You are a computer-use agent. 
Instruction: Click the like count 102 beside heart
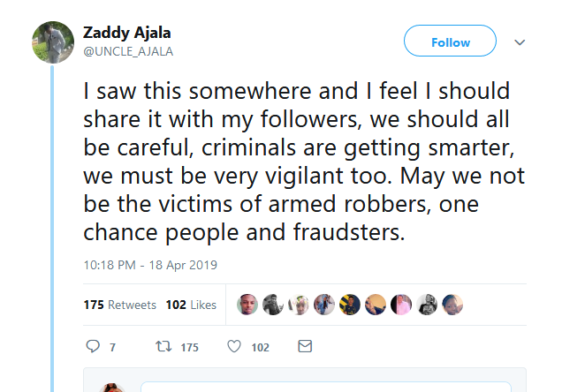coord(260,348)
